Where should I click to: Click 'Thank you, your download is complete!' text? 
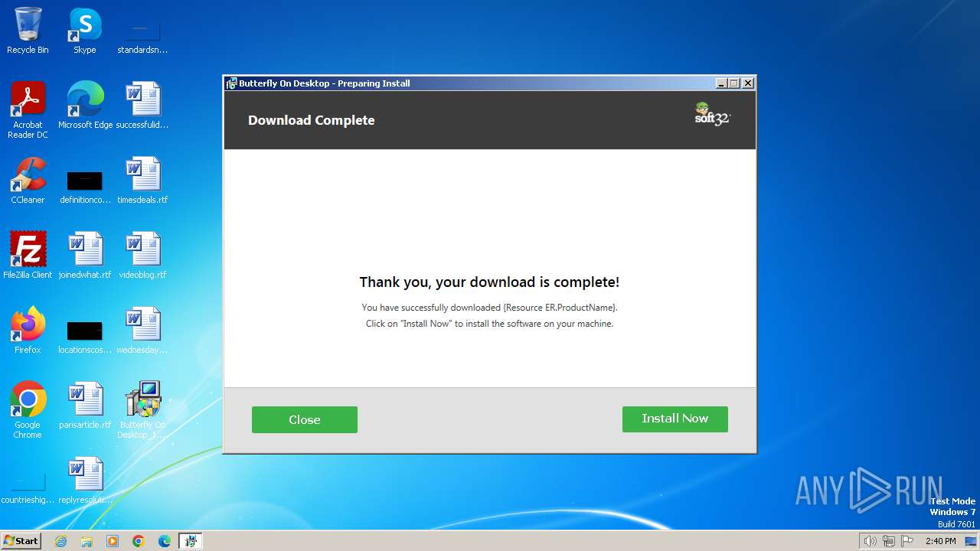click(x=489, y=282)
